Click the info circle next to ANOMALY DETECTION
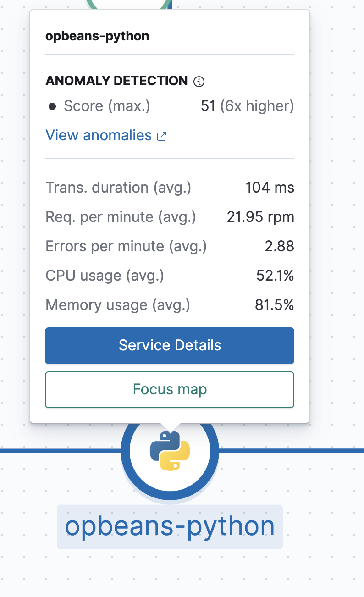The image size is (364, 597). 199,81
